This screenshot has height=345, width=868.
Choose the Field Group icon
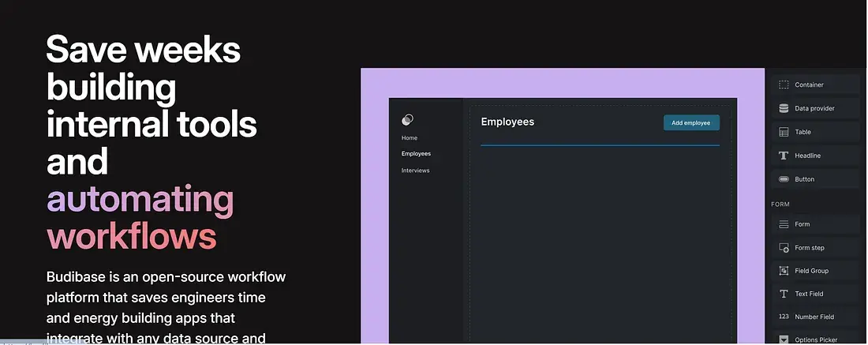click(784, 271)
